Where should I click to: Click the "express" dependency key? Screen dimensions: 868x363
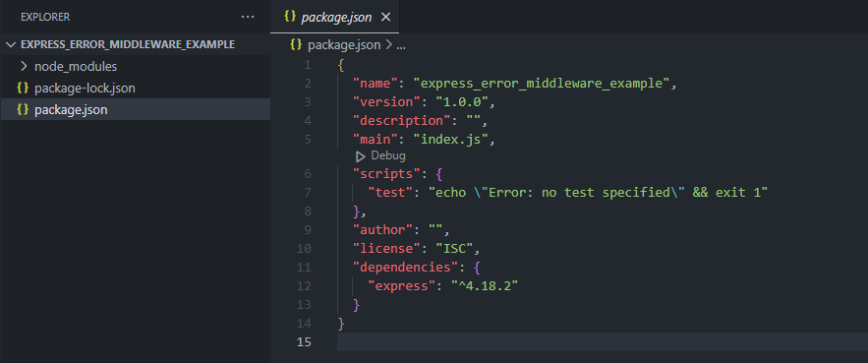pos(401,286)
